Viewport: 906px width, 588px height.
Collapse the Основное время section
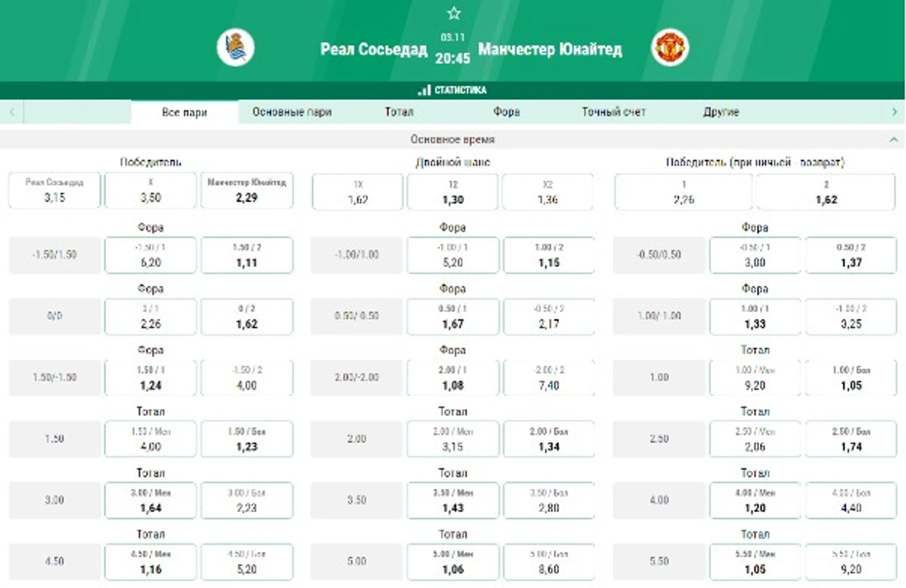[894, 140]
